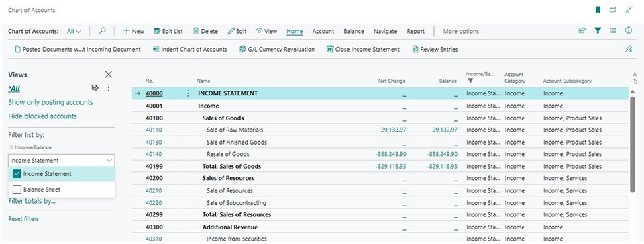Sort by the Name column header

pos(203,81)
